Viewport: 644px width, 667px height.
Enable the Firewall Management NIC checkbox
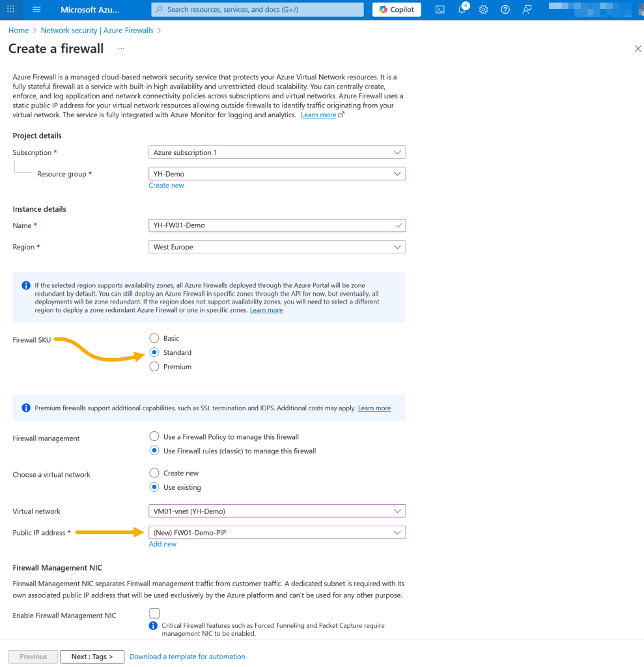pyautogui.click(x=154, y=614)
